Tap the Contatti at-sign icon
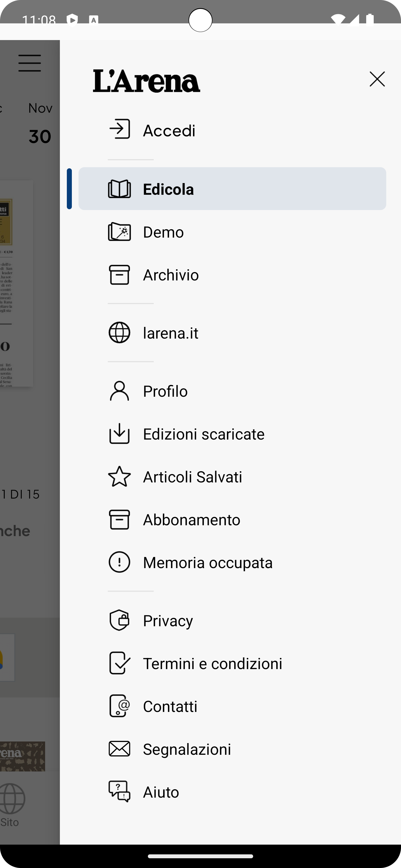401x868 pixels. click(x=119, y=706)
